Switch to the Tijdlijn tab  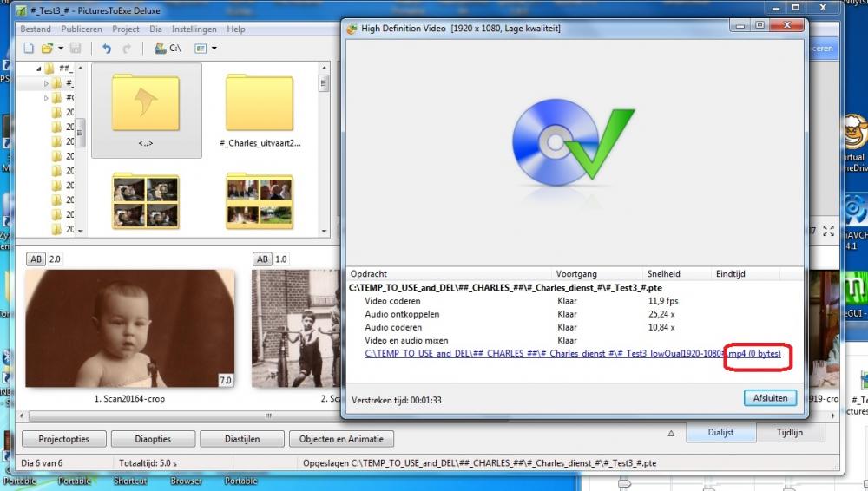click(x=789, y=433)
